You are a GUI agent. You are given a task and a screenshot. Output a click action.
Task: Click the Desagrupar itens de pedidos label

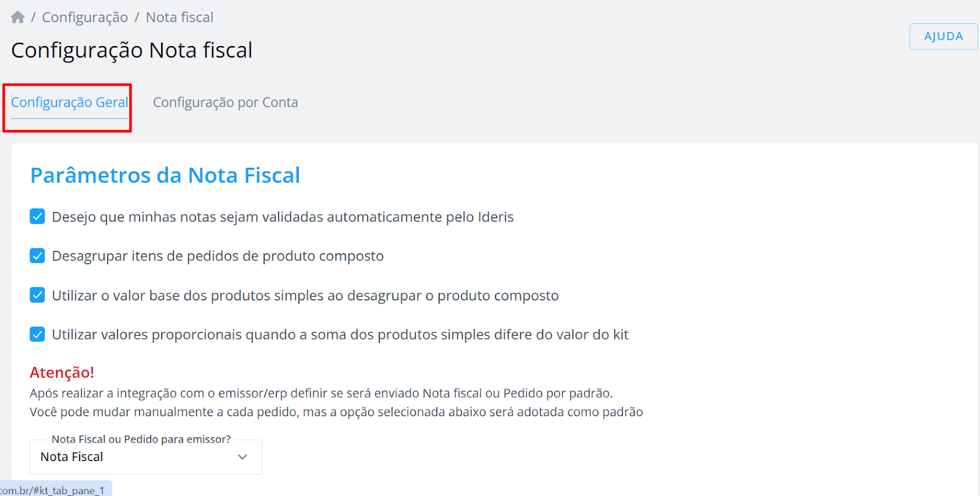tap(218, 256)
